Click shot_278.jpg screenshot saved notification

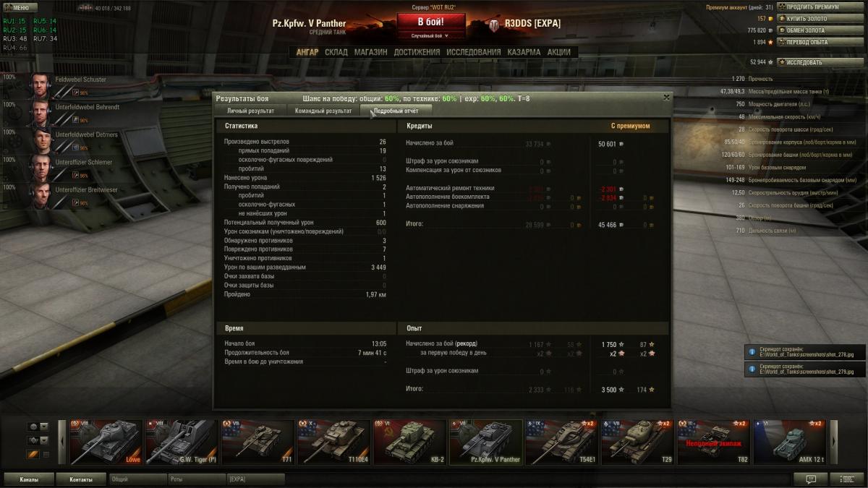(x=804, y=351)
